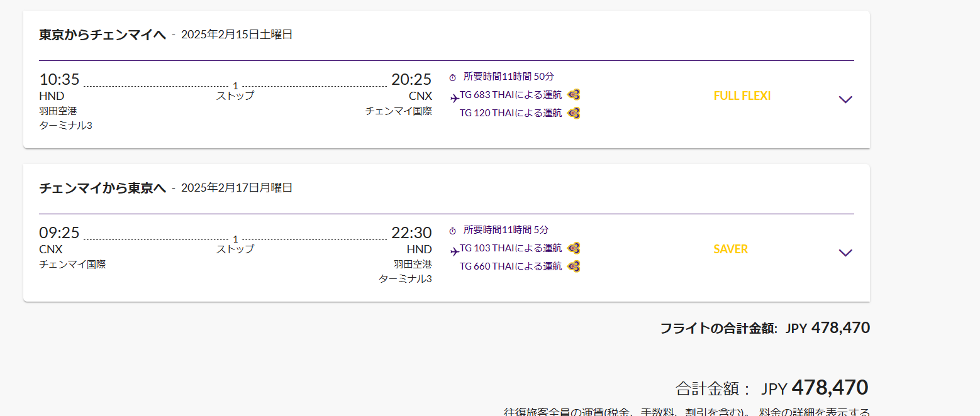Click the TG 683 THAIによる運航 flight text
The image size is (980, 416).
pos(510,95)
